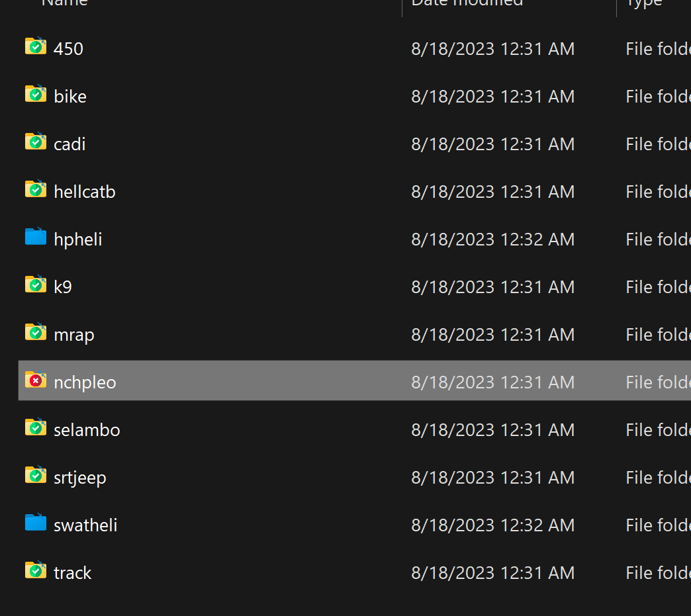
Task: Click the bike folder icon
Action: [x=36, y=95]
